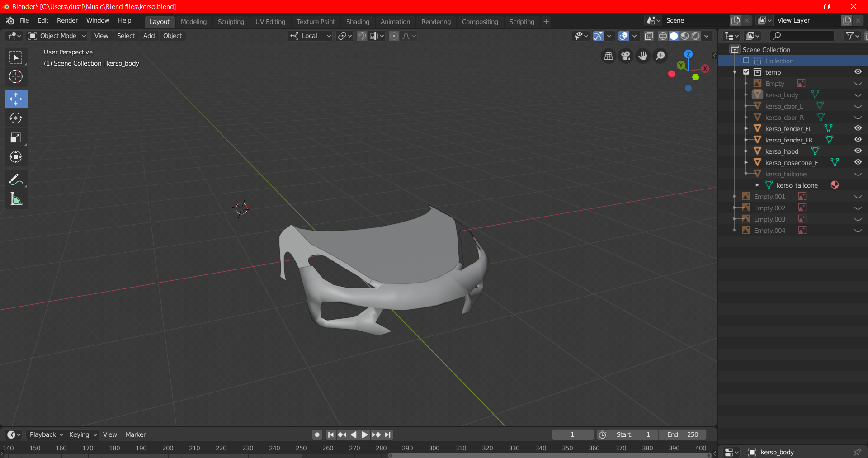Screen dimensions: 868x458
Task: Select the Measure ruler tool
Action: point(16,199)
